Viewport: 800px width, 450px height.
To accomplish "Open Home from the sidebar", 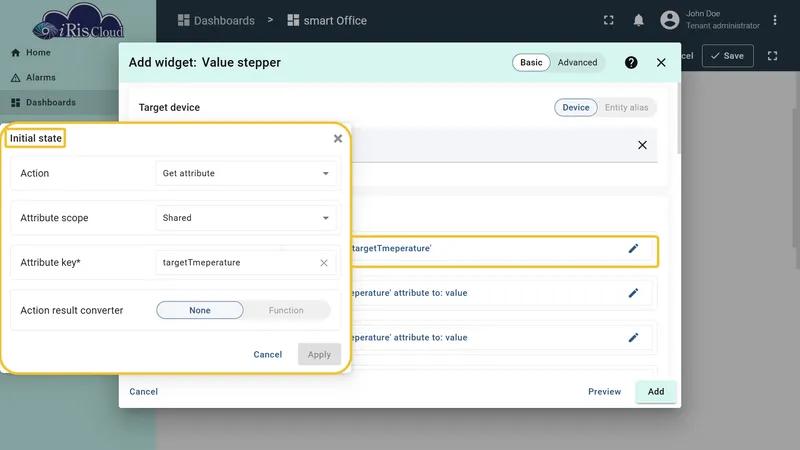I will [31, 53].
